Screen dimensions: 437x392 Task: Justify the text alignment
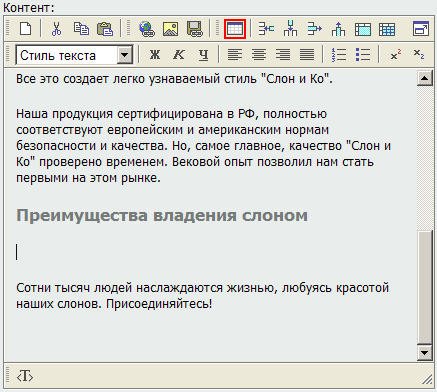pyautogui.click(x=307, y=54)
